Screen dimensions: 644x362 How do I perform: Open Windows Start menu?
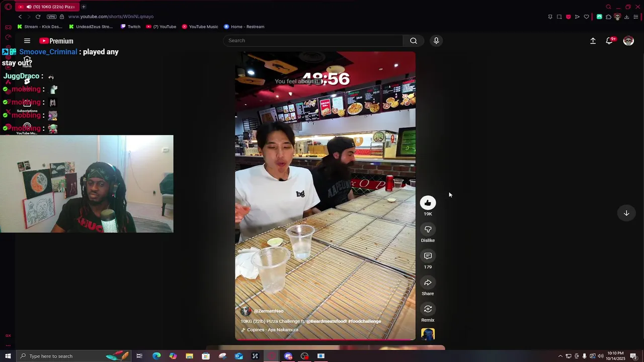8,356
